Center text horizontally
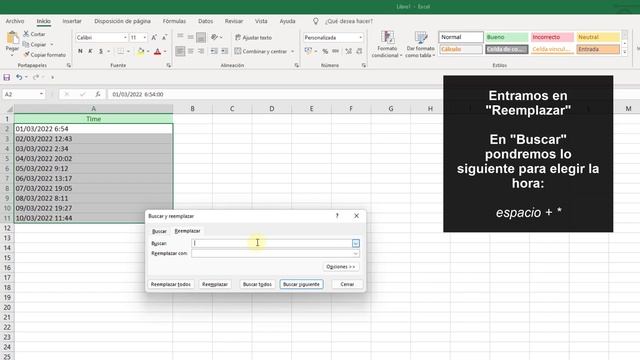Viewport: 640px width, 360px height. [191, 51]
